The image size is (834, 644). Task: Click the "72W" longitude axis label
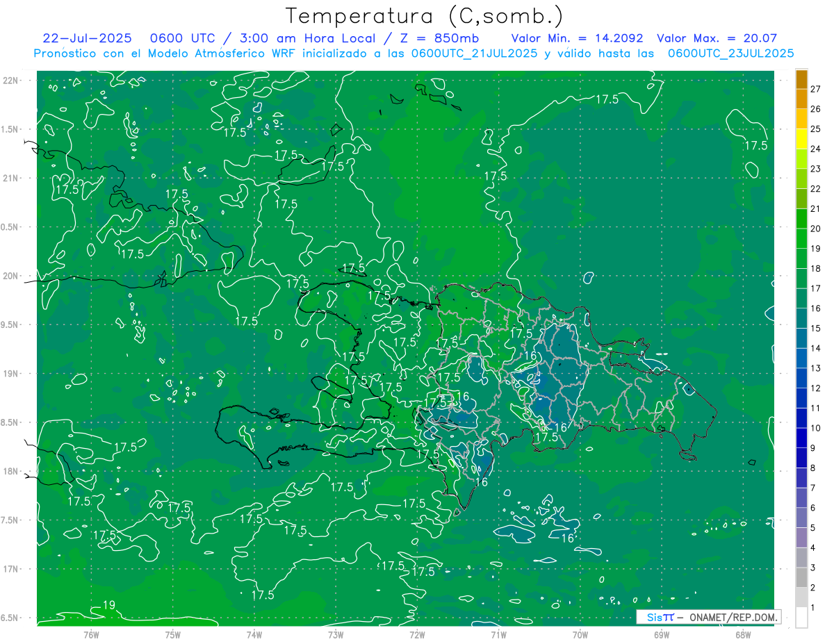coord(417,635)
